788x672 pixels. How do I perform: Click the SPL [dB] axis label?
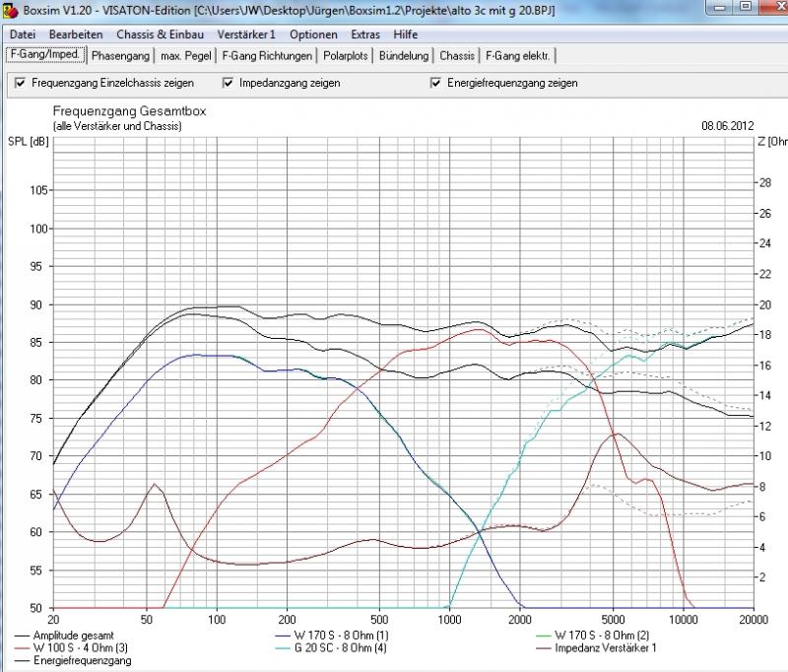tap(29, 142)
